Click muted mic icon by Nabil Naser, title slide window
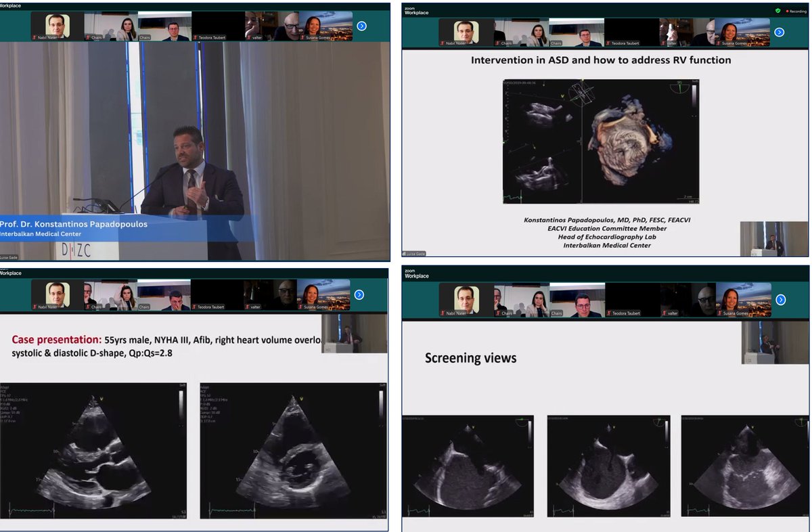This screenshot has height=532, width=812. (x=442, y=43)
